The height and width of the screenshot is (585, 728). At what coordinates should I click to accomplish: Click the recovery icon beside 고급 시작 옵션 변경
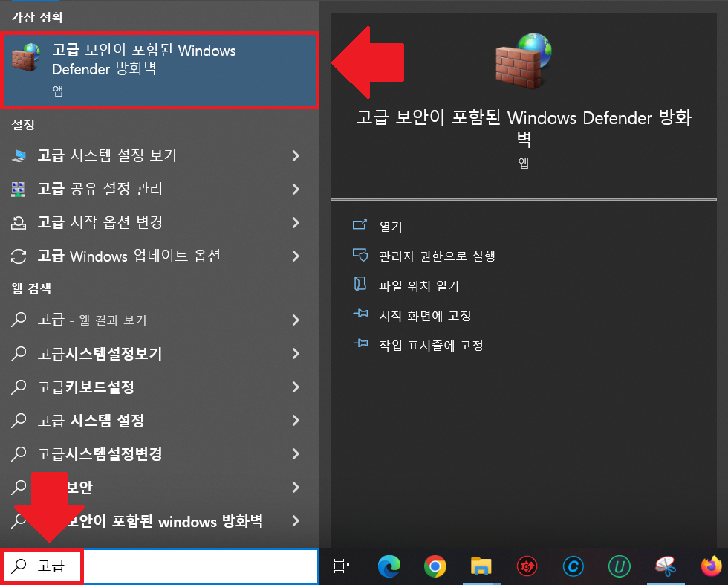19,222
